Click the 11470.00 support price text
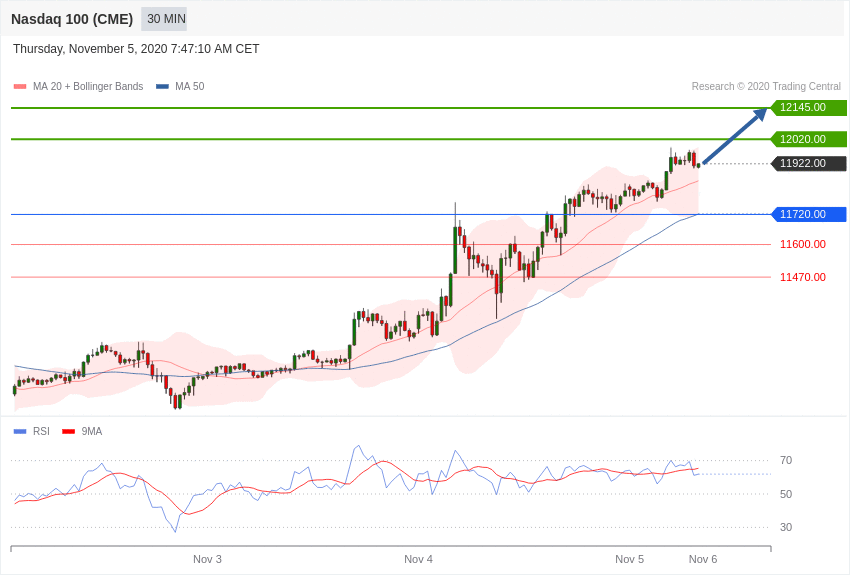Viewport: 850px width, 576px height. coord(803,277)
